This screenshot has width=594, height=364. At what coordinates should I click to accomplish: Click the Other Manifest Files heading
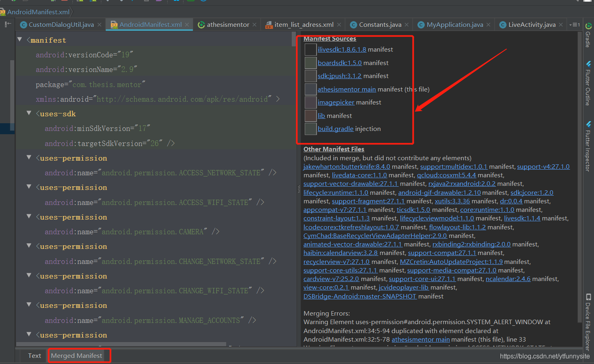(334, 149)
